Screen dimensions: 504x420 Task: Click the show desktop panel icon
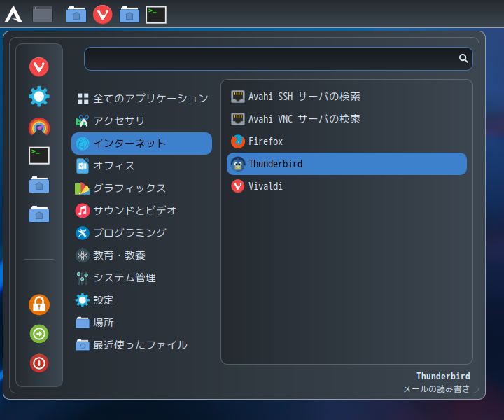click(43, 15)
